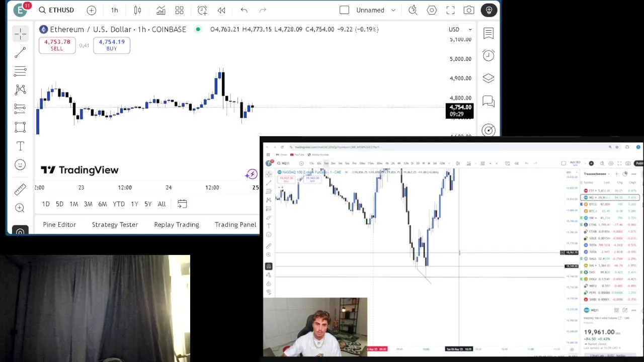Open chart patterns drawing tool
Viewport: 644px width, 362px height.
click(20, 89)
